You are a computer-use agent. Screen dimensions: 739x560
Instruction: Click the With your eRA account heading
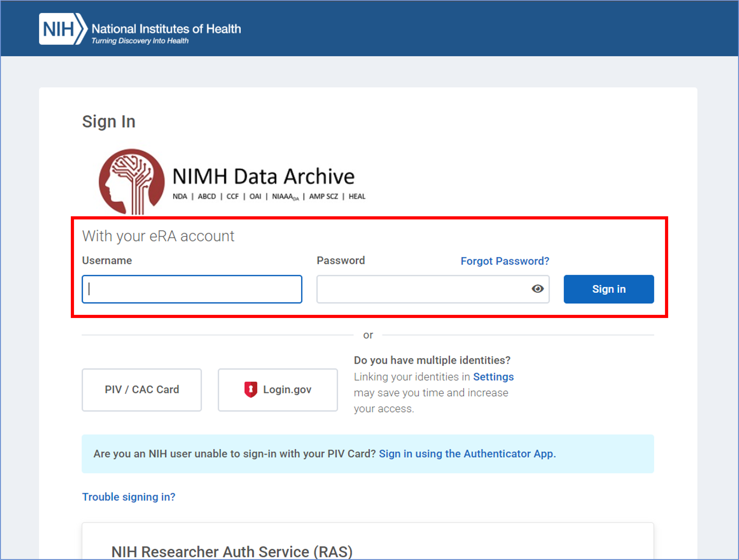(x=158, y=236)
